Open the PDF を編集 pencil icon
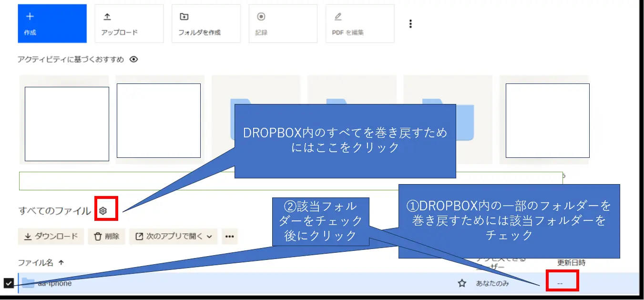 coord(338,17)
